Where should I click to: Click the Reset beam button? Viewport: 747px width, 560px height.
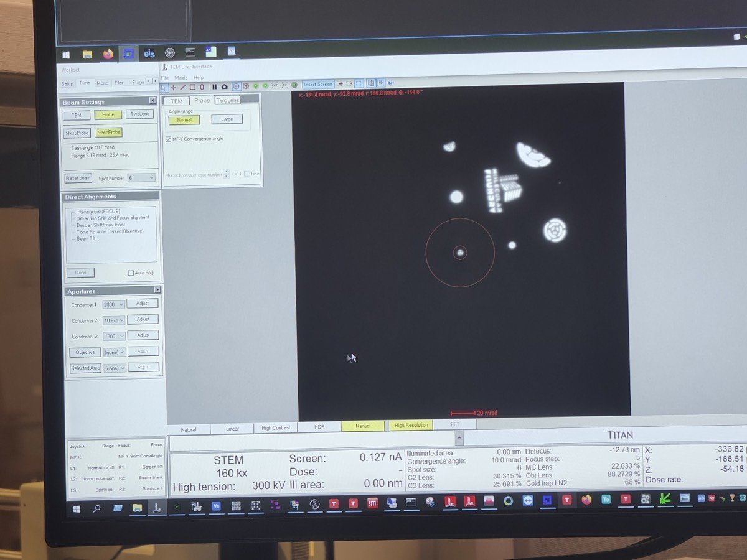click(x=78, y=178)
